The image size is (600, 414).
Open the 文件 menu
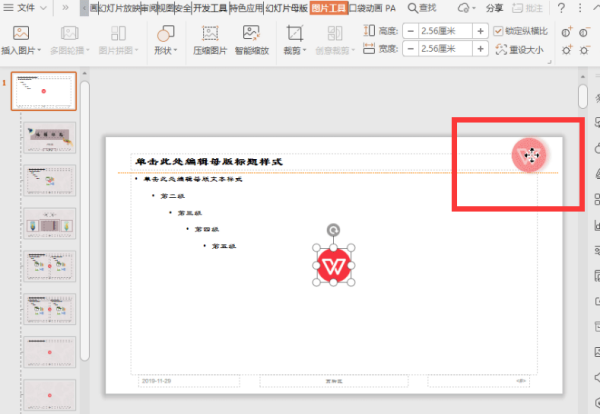(26, 8)
